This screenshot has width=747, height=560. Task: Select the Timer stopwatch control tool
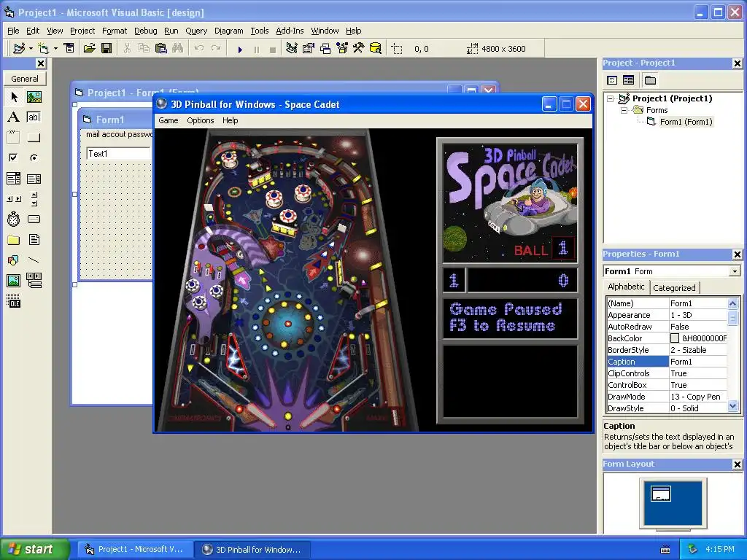(14, 219)
